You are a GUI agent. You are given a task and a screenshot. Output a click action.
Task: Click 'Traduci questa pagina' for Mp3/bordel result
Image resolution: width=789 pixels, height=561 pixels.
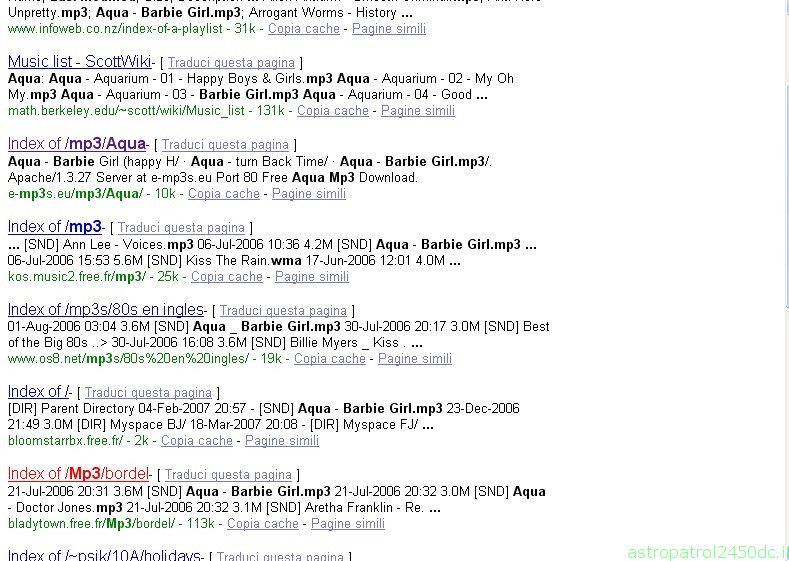pyautogui.click(x=228, y=475)
